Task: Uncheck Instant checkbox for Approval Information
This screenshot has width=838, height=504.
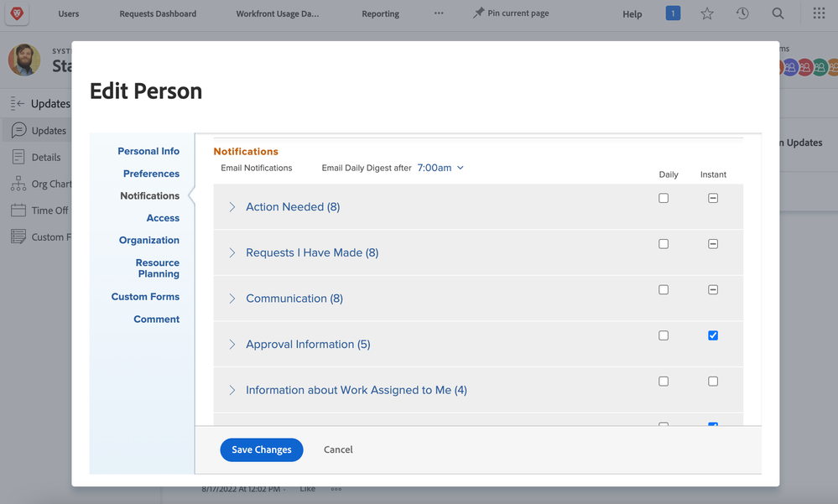Action: 713,335
